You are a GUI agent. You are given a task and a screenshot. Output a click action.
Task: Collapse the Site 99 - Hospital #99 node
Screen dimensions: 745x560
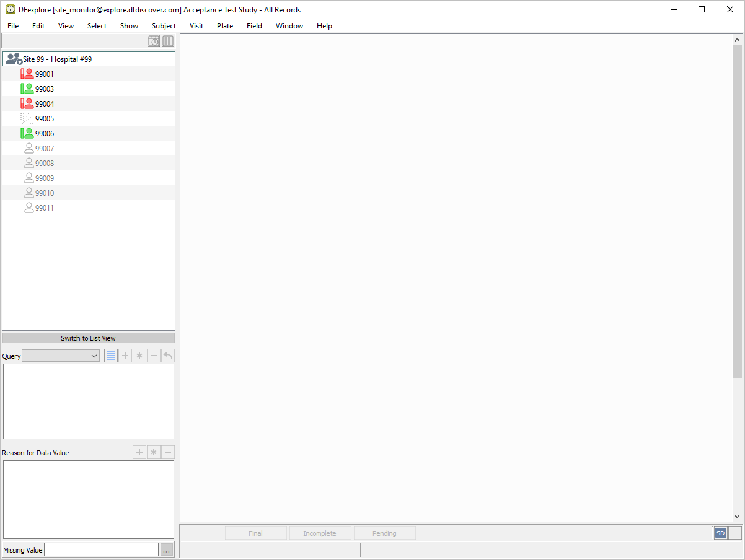[x=14, y=59]
